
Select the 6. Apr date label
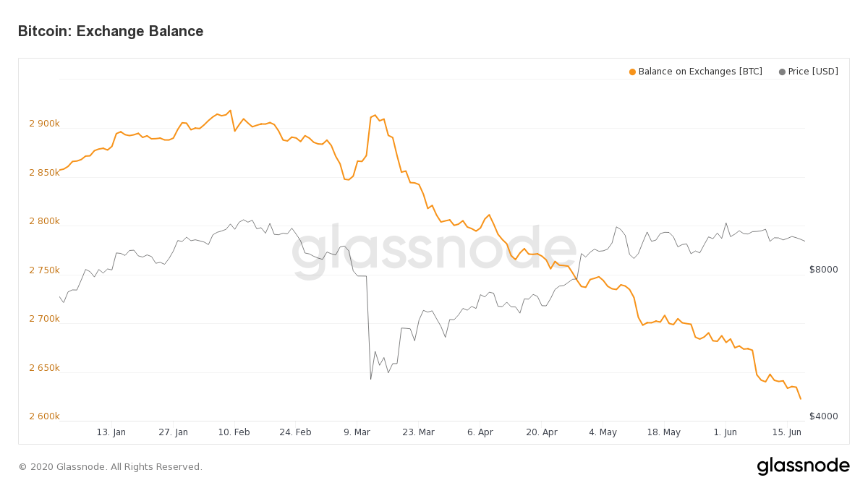click(480, 432)
